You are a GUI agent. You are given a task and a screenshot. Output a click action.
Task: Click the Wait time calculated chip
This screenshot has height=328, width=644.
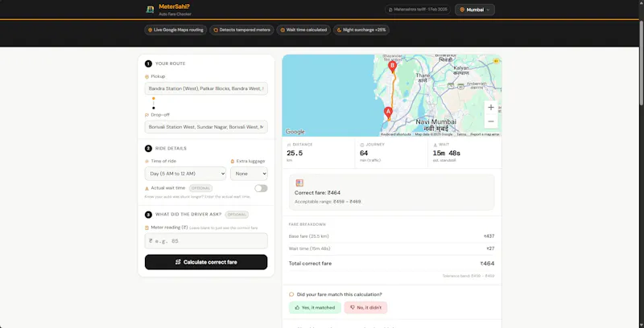coord(303,30)
